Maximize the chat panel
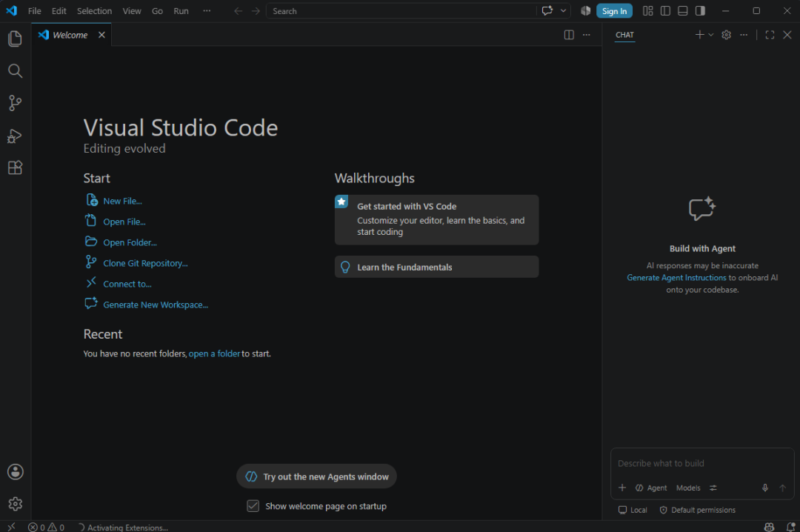Image resolution: width=800 pixels, height=532 pixels. (770, 35)
